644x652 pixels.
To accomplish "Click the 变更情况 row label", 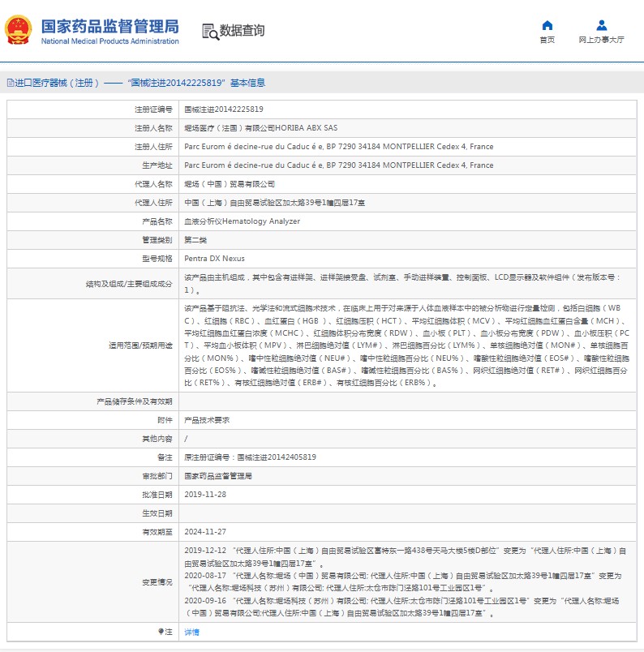I will point(157,582).
